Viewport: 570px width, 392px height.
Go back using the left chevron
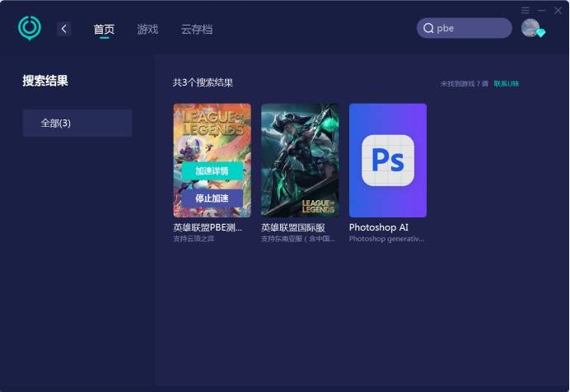(x=64, y=29)
